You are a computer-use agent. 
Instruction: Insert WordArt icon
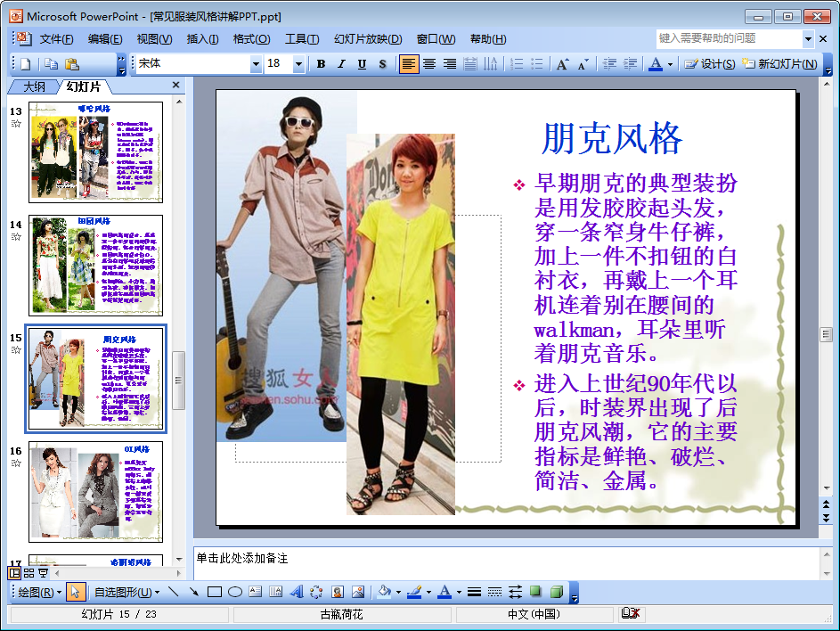(297, 592)
